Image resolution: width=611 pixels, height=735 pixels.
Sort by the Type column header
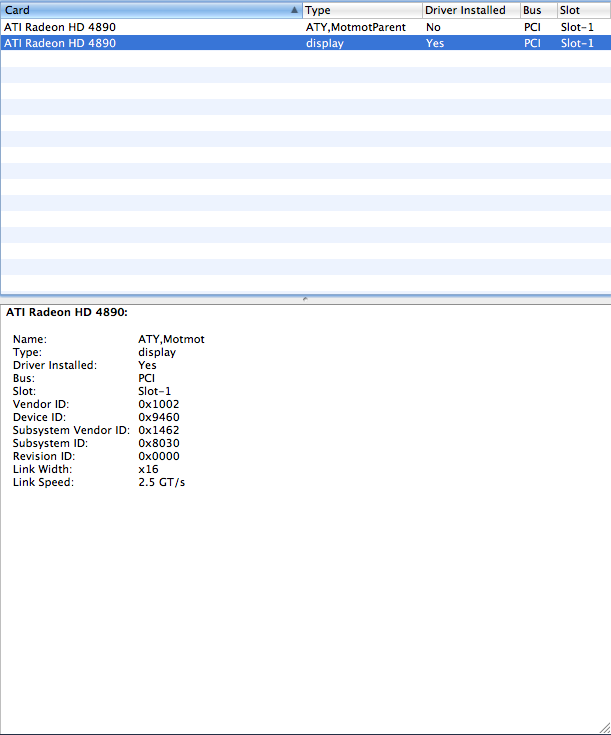362,10
